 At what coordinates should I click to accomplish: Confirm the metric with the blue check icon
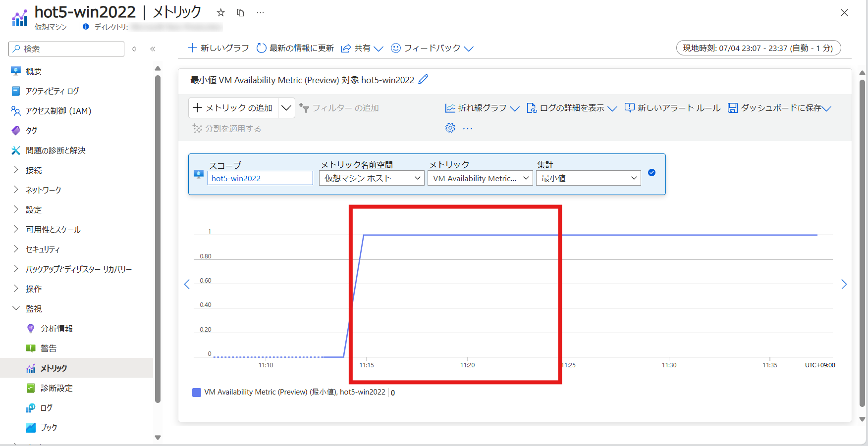click(651, 172)
